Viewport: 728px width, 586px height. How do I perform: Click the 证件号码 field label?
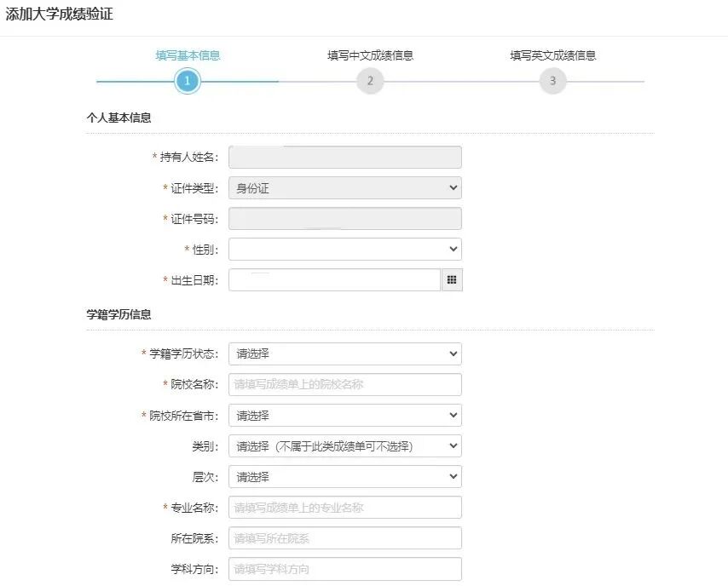click(194, 219)
